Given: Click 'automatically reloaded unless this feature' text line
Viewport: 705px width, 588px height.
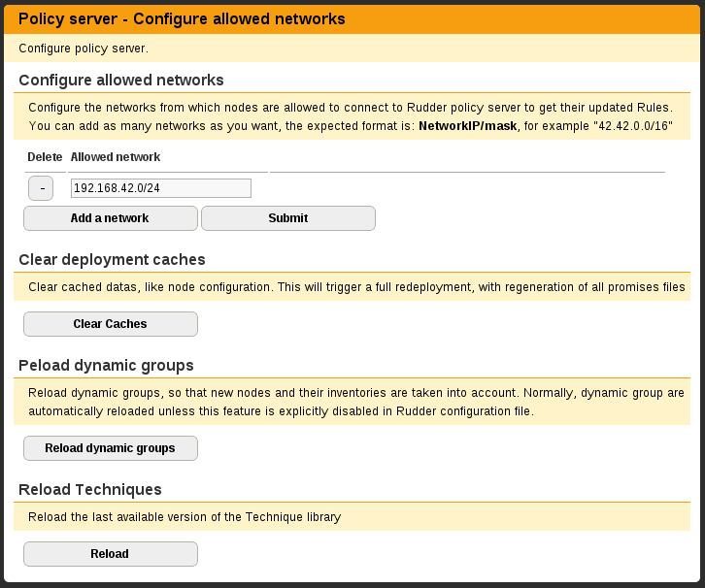Looking at the screenshot, I should tap(281, 411).
